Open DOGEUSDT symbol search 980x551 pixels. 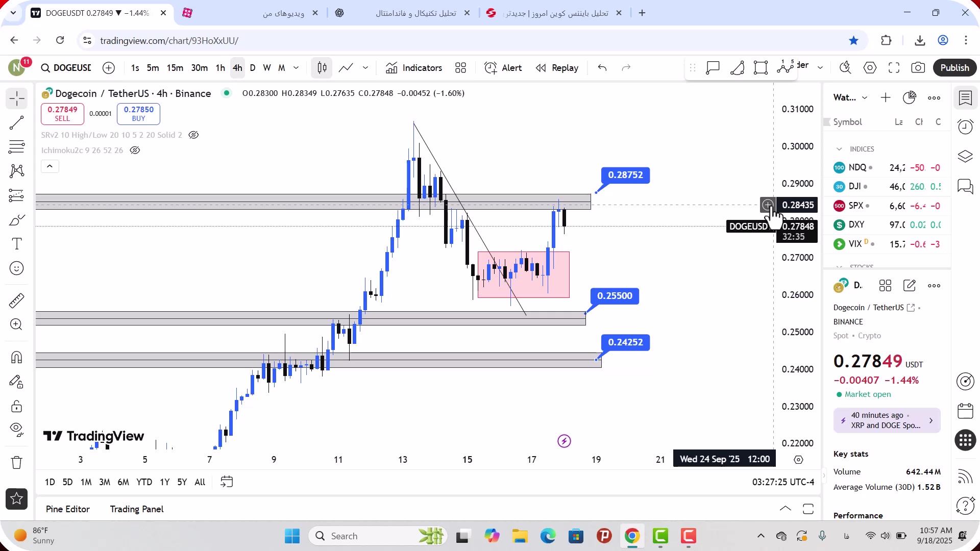click(x=66, y=68)
